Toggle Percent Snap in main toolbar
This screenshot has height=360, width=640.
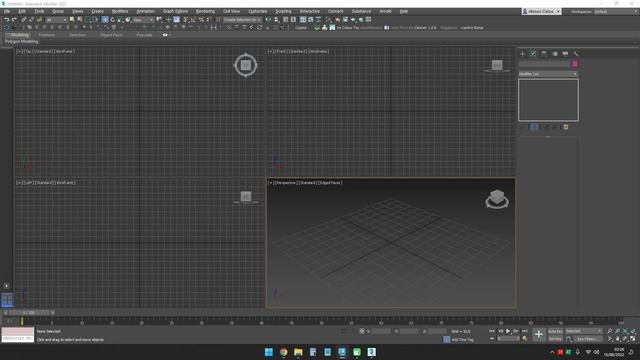[202, 19]
